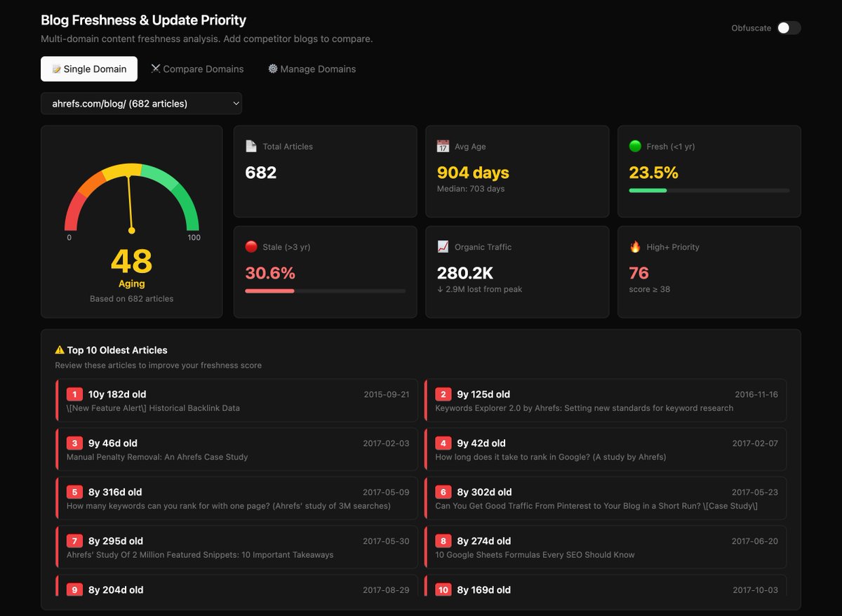Click the Median: 703 days text

coord(471,189)
